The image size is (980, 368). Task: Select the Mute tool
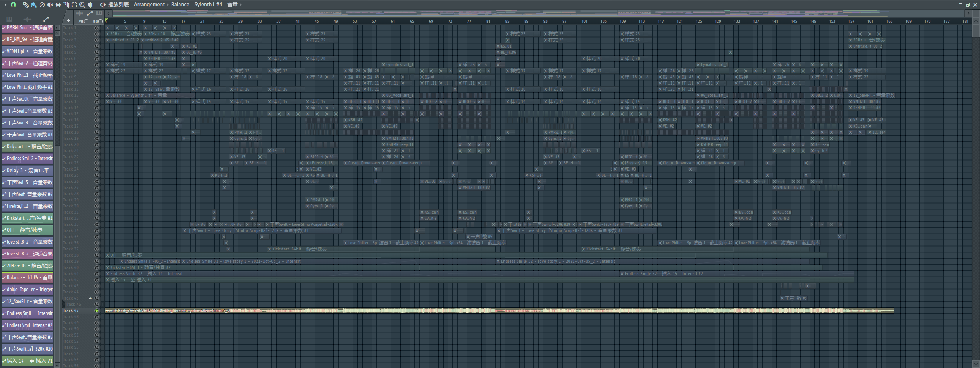pyautogui.click(x=50, y=5)
